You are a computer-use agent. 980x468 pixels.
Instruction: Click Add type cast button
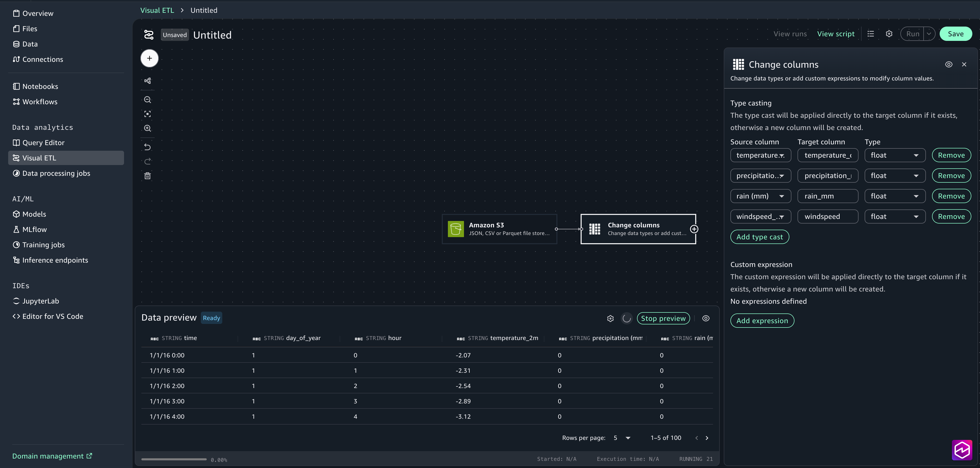759,237
